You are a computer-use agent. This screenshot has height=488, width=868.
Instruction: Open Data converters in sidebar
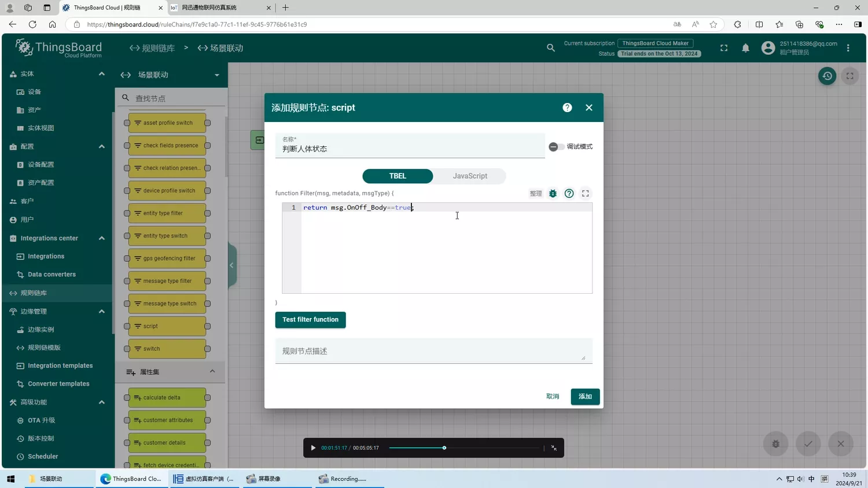(52, 275)
